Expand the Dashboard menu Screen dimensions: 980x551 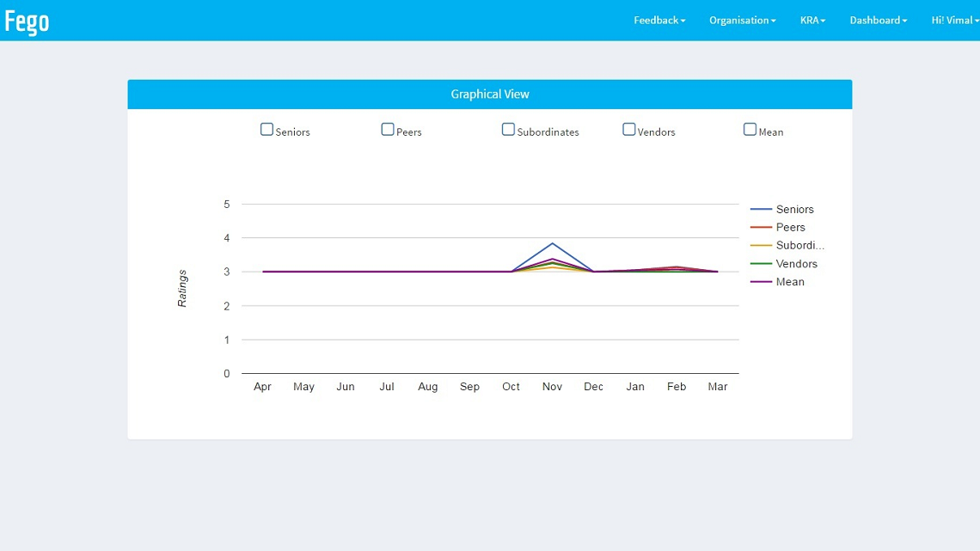pos(878,21)
